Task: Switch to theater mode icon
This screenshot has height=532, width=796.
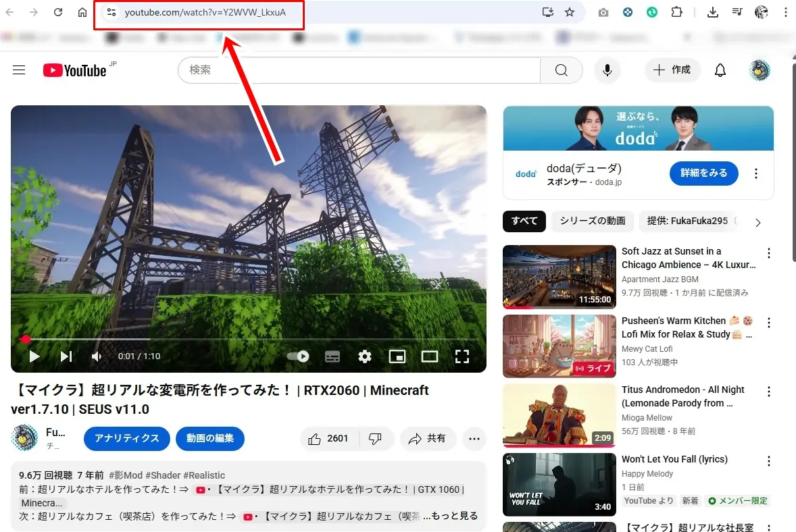Action: click(430, 356)
